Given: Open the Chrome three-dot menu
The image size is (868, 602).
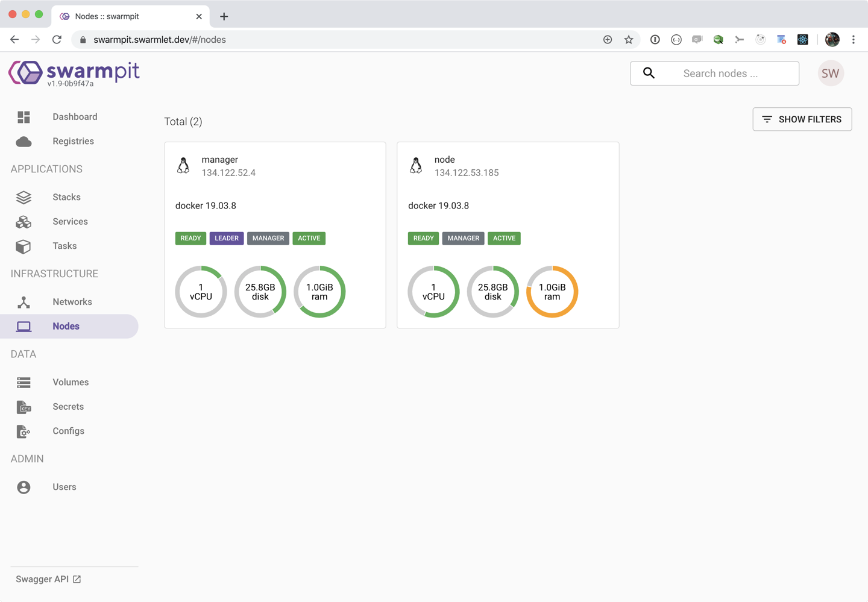Looking at the screenshot, I should coord(853,40).
